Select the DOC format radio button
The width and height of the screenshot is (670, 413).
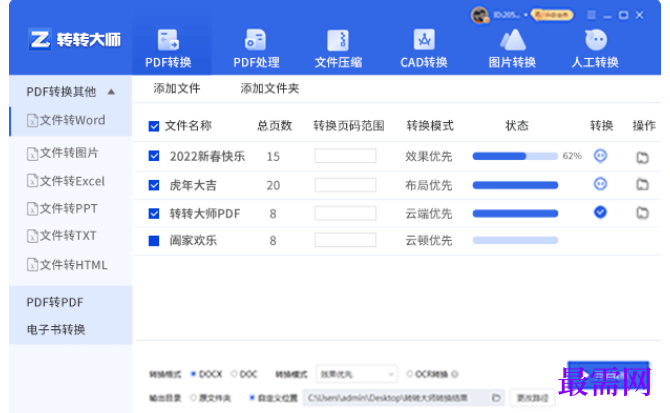point(234,374)
